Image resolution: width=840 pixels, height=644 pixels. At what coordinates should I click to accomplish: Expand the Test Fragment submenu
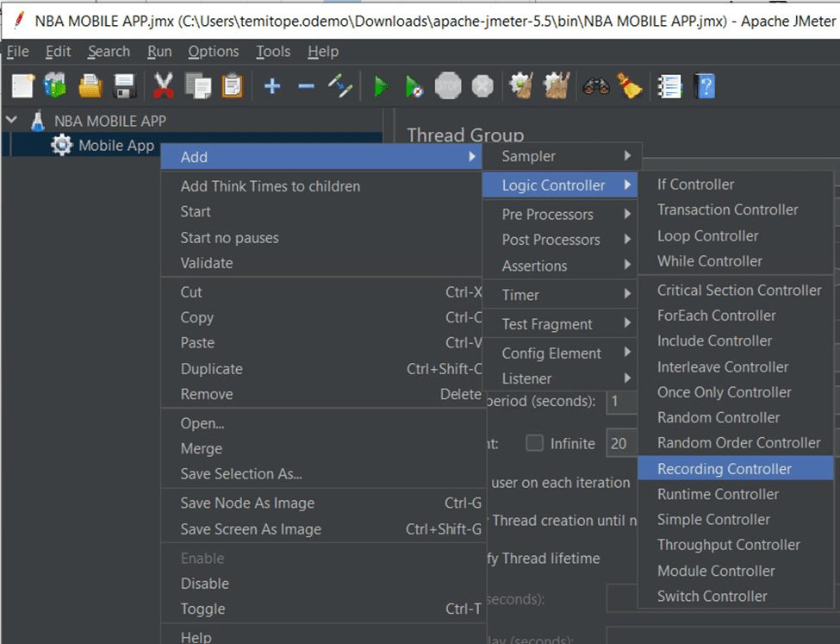pyautogui.click(x=560, y=324)
